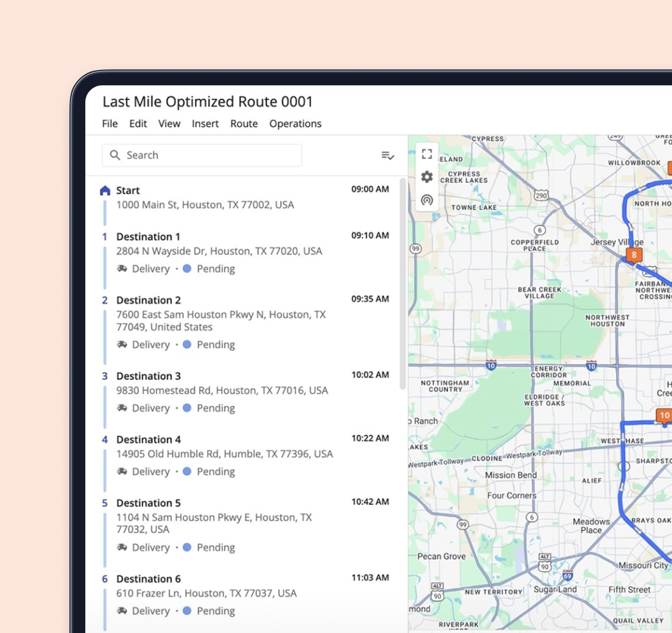The image size is (672, 633).
Task: Click the Search input field
Action: pos(202,155)
